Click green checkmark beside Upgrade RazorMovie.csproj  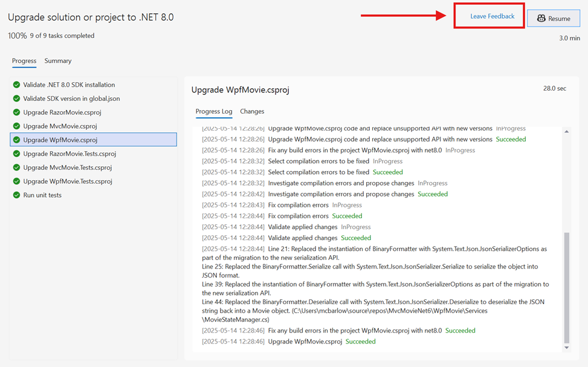point(17,112)
